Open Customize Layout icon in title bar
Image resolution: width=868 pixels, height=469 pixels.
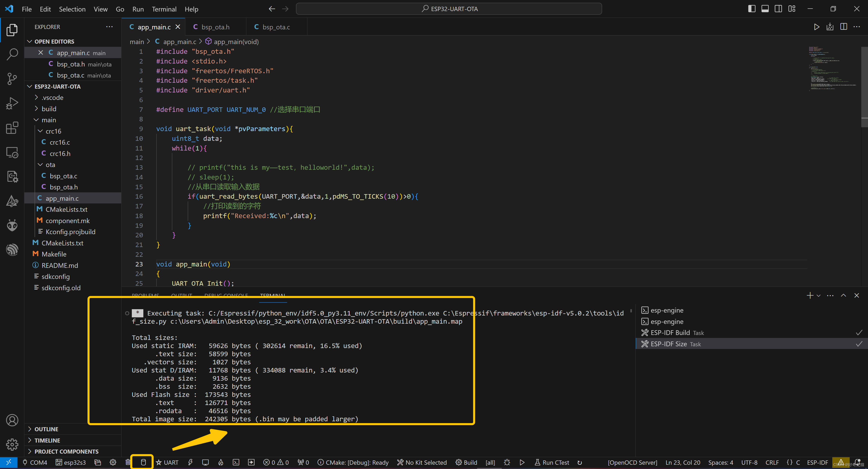(792, 9)
